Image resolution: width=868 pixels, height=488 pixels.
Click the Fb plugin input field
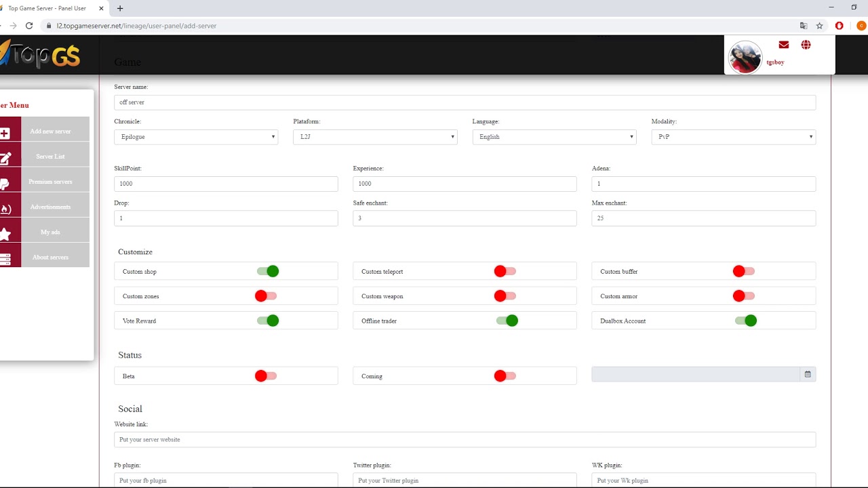pyautogui.click(x=226, y=480)
